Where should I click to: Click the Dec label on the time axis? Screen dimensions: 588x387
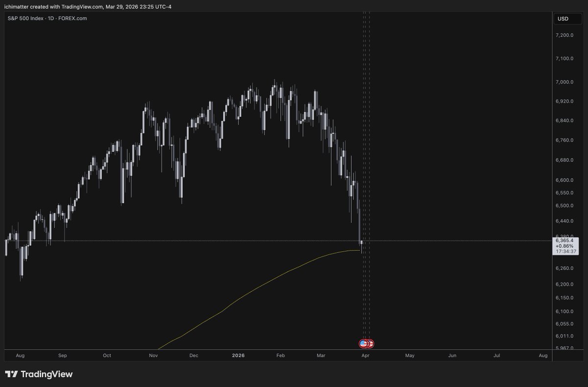click(193, 355)
